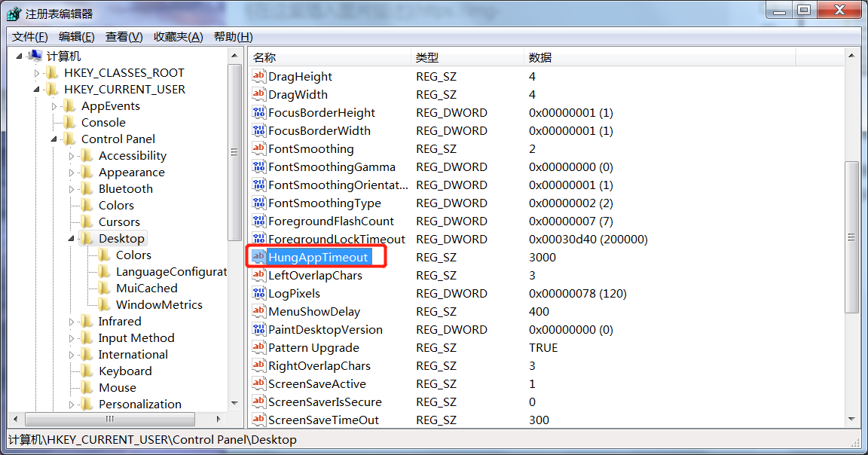868x455 pixels.
Task: Select the Colors key under Desktop
Action: click(133, 255)
